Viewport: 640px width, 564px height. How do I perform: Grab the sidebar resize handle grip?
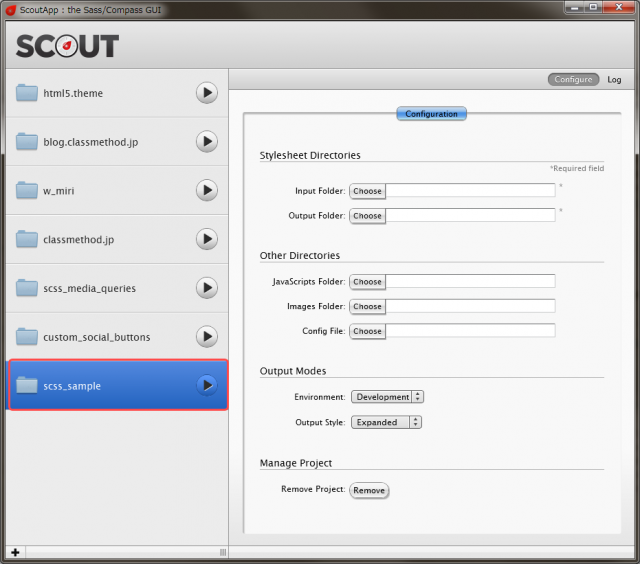[223, 552]
